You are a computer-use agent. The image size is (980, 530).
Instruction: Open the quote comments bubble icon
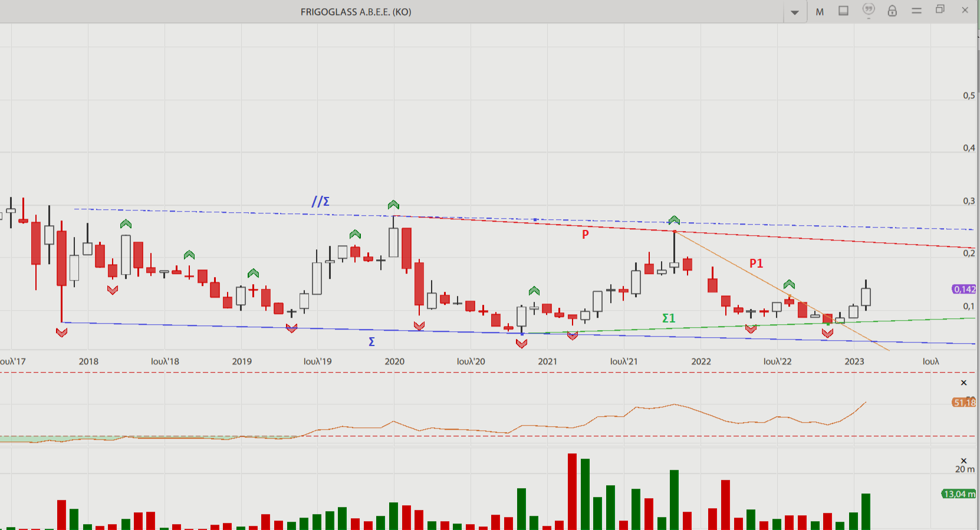point(869,10)
